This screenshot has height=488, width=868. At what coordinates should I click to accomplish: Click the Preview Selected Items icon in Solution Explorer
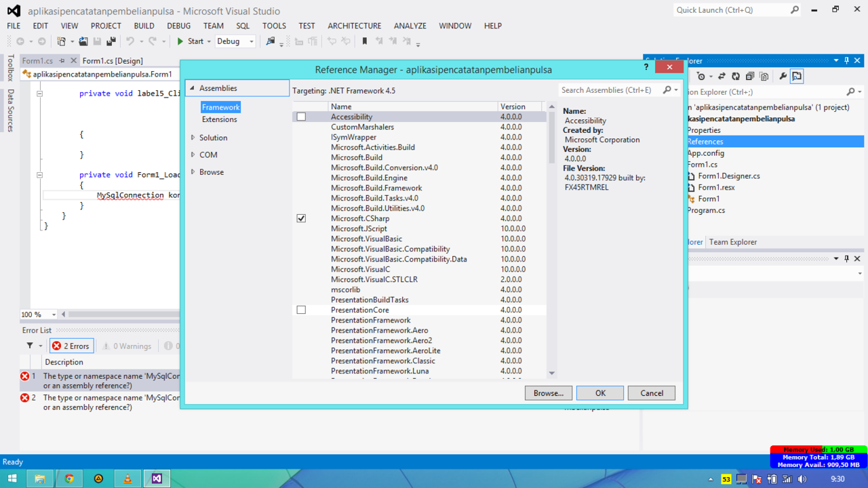[x=797, y=77]
